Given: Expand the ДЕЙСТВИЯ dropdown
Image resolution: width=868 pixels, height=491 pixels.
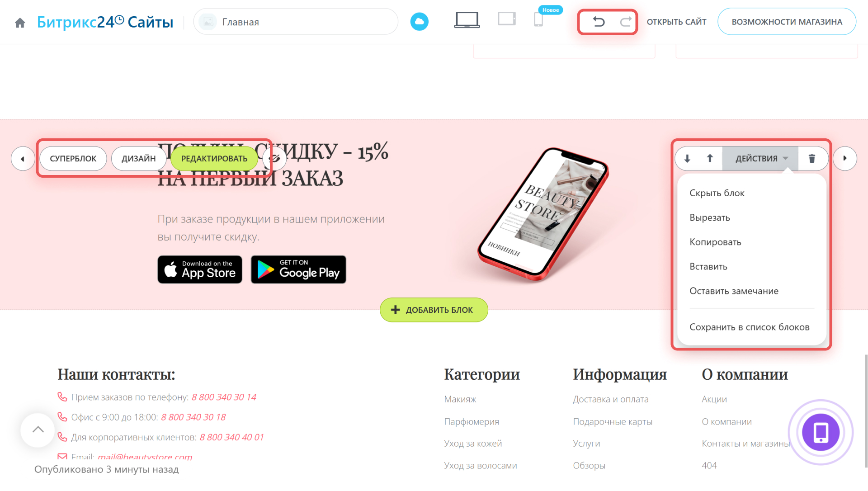Looking at the screenshot, I should point(760,159).
